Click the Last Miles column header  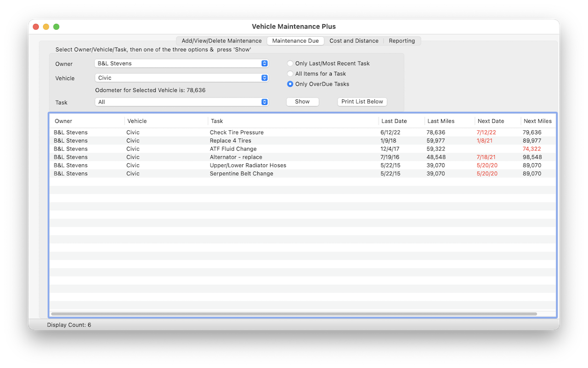coord(441,121)
